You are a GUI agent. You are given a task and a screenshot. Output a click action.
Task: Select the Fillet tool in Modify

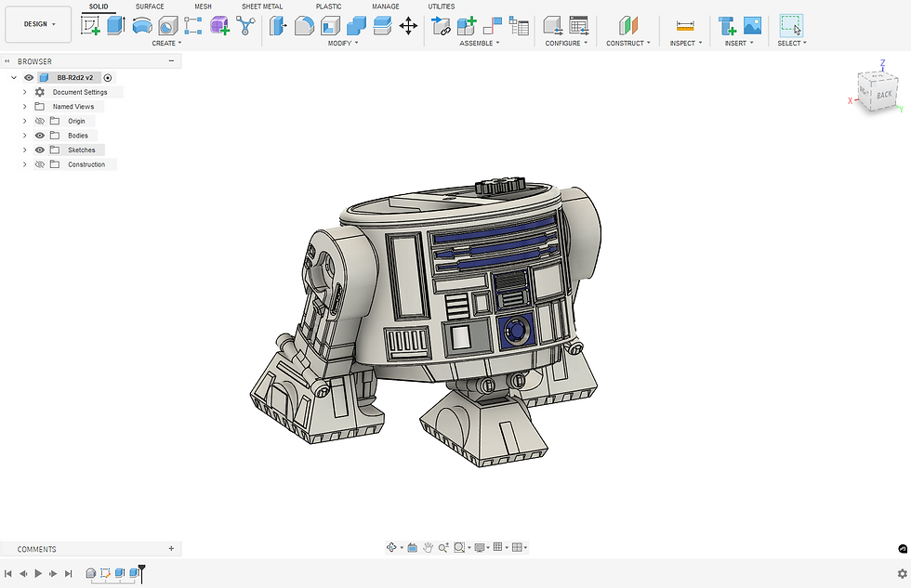point(304,26)
